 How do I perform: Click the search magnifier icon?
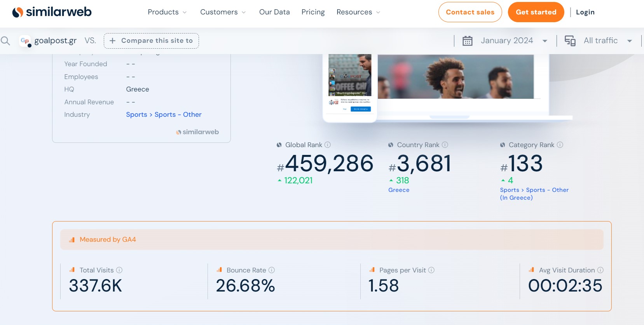pos(5,40)
